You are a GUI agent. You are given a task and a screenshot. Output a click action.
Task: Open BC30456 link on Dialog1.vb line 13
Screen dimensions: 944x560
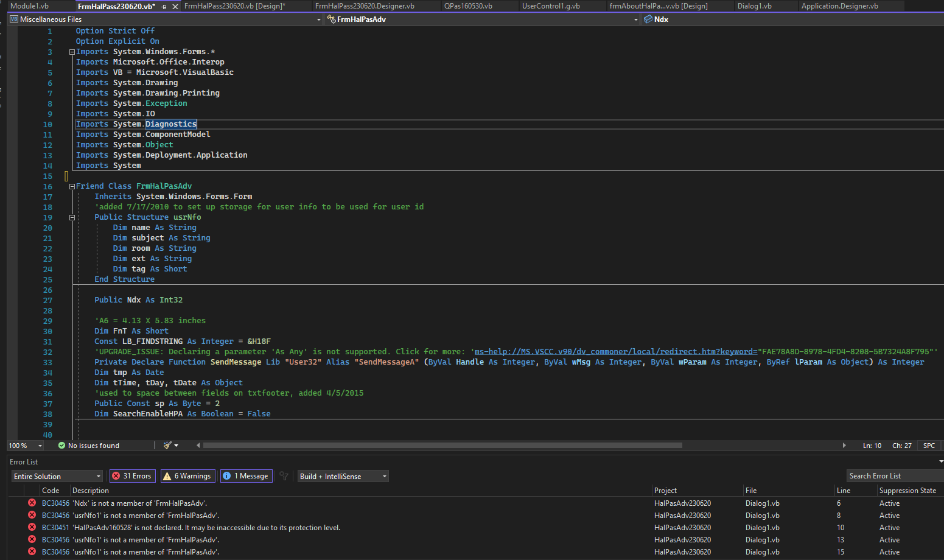(x=55, y=540)
